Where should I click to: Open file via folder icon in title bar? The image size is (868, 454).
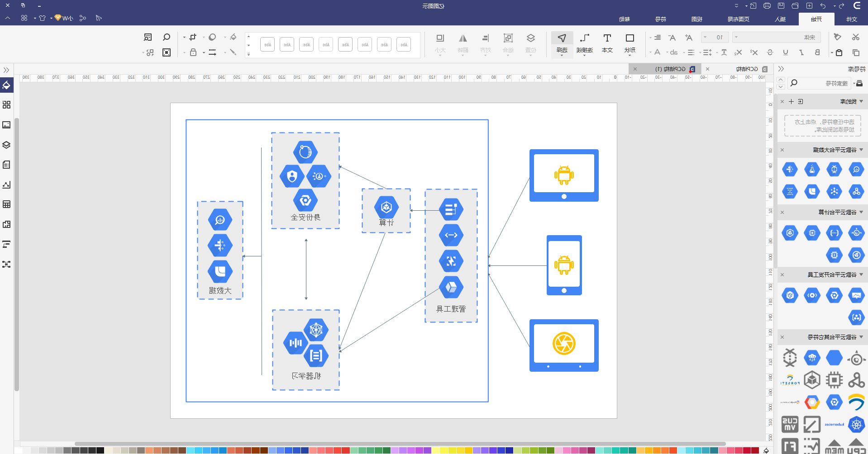point(795,5)
